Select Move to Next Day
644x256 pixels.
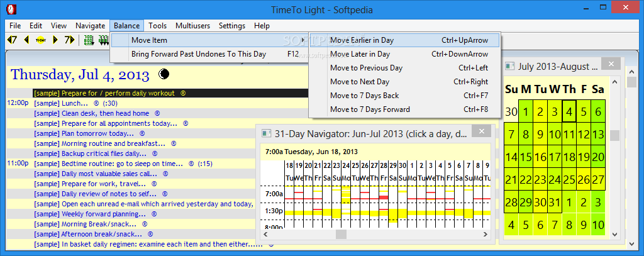pyautogui.click(x=404, y=82)
